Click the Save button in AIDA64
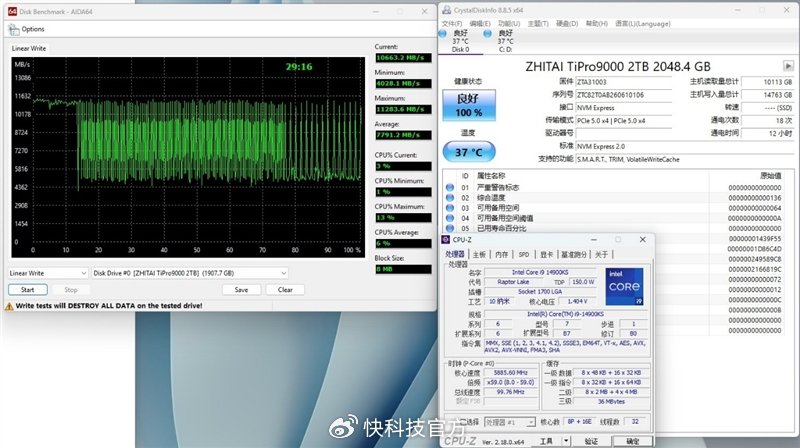 coord(241,290)
